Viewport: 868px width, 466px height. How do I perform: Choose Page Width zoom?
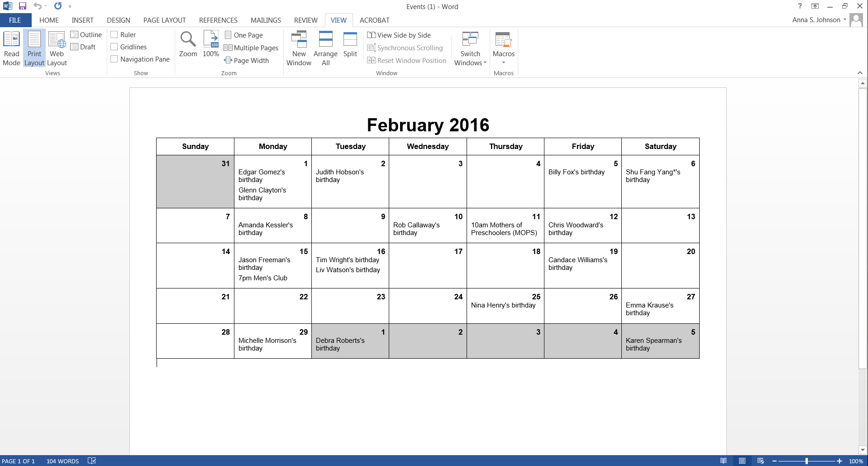coord(247,61)
